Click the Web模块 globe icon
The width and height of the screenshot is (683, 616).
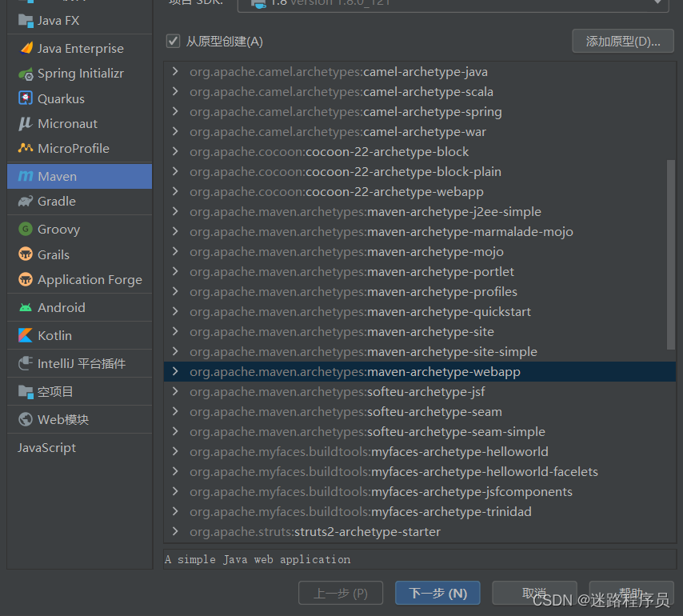click(26, 419)
